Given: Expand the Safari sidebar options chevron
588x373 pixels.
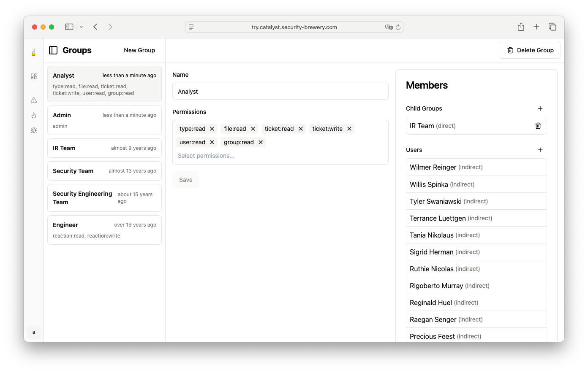Looking at the screenshot, I should tap(81, 27).
